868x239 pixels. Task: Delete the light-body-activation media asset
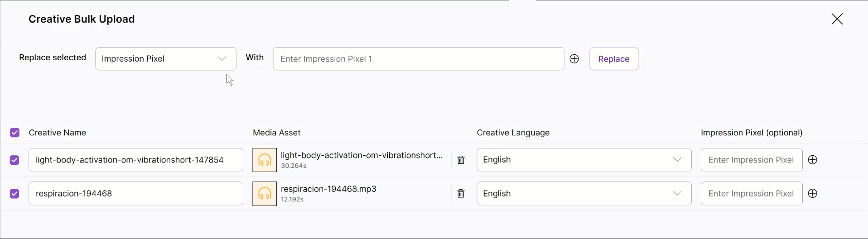[461, 160]
